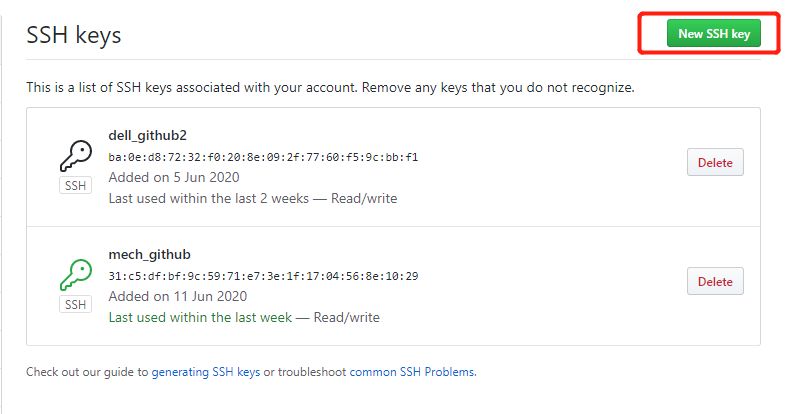Click the fingerprint starting with 31:c5:df

pyautogui.click(x=263, y=276)
